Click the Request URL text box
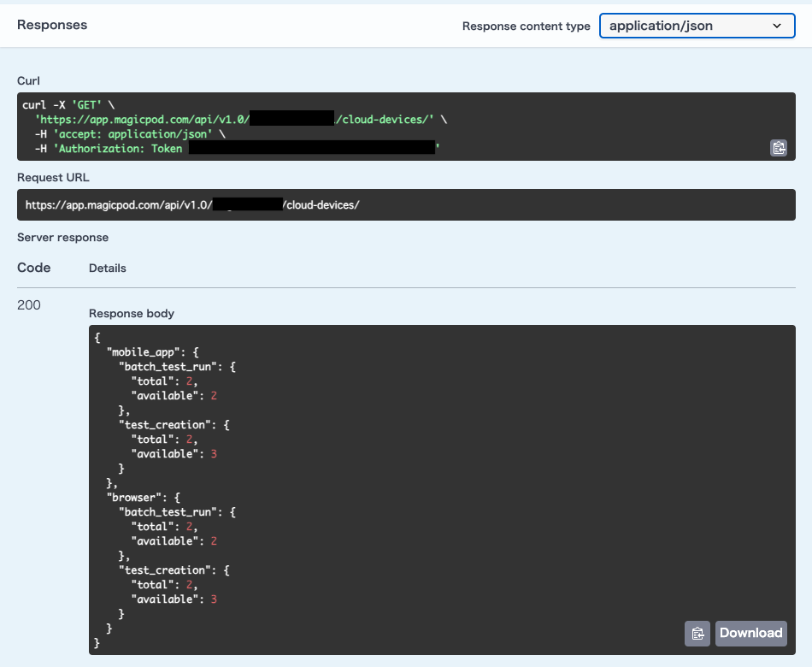This screenshot has height=667, width=812. (x=406, y=204)
